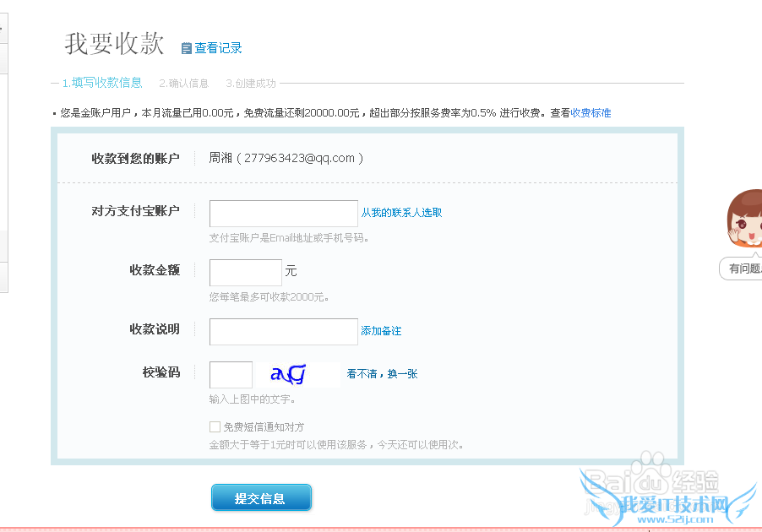Open the 有问题 help bubble
The width and height of the screenshot is (762, 532).
pyautogui.click(x=742, y=269)
